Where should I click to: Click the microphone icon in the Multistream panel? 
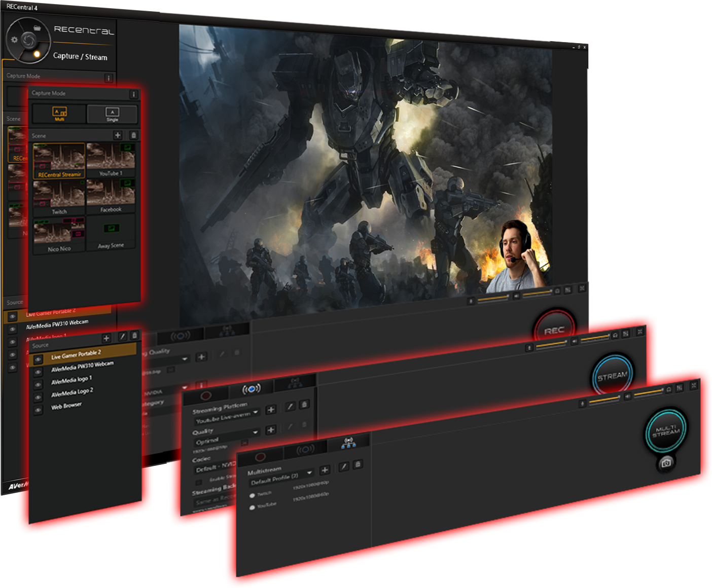click(583, 403)
